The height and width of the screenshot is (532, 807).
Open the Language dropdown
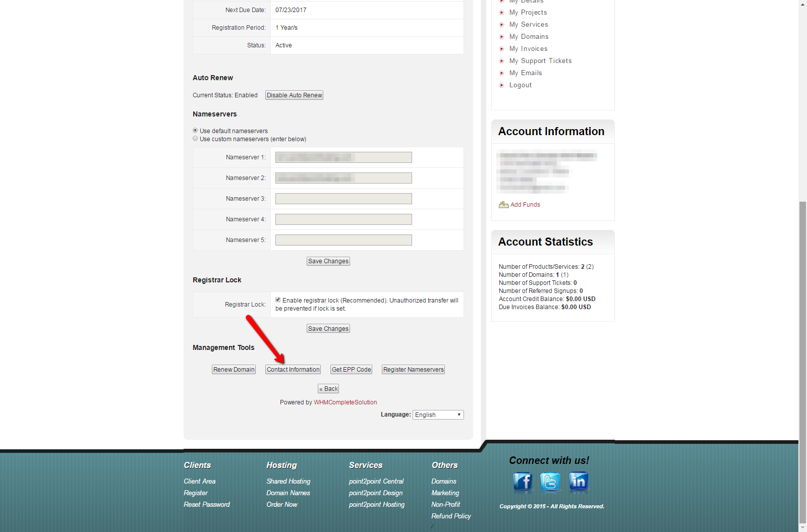point(438,415)
